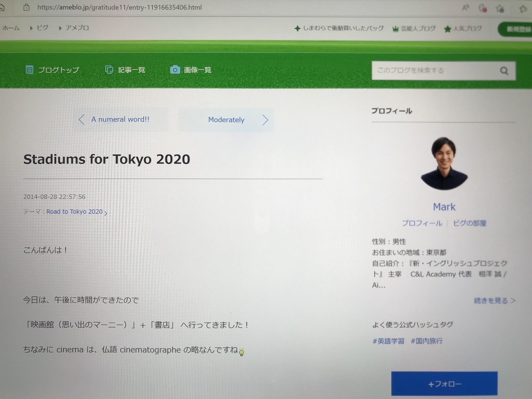The height and width of the screenshot is (399, 532).
Task: Open アメブロ in top navigation
Action: pyautogui.click(x=77, y=28)
